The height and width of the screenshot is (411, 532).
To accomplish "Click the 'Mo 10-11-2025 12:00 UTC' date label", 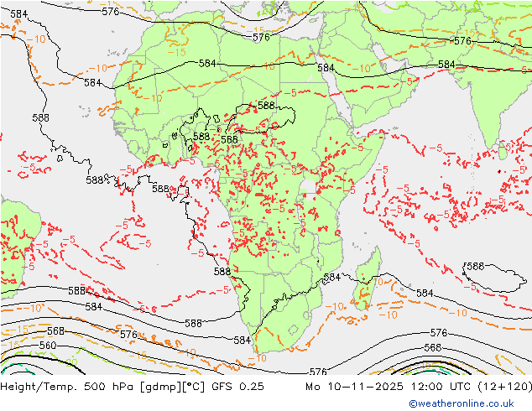I will pyautogui.click(x=389, y=386).
